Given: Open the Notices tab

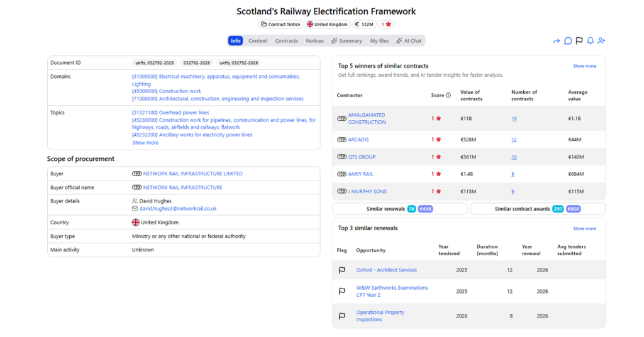Looking at the screenshot, I should point(314,41).
